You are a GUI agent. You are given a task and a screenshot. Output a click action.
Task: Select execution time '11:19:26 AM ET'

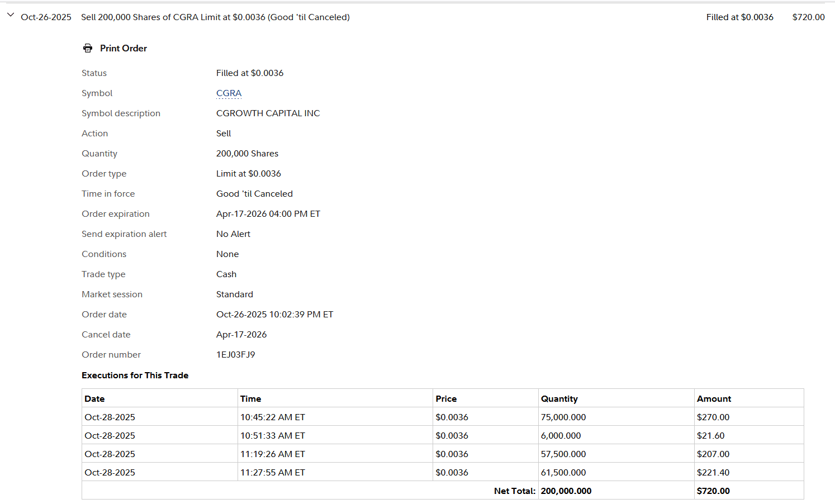pyautogui.click(x=273, y=454)
